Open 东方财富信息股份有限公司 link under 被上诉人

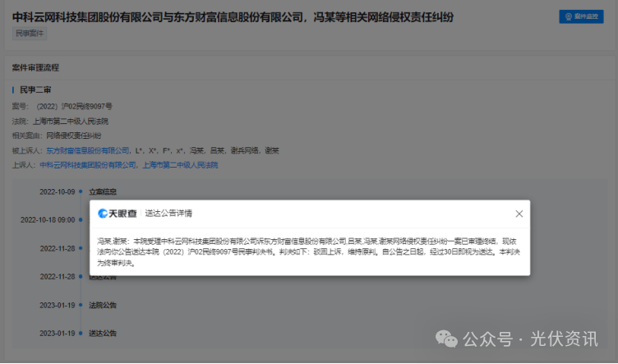point(87,150)
